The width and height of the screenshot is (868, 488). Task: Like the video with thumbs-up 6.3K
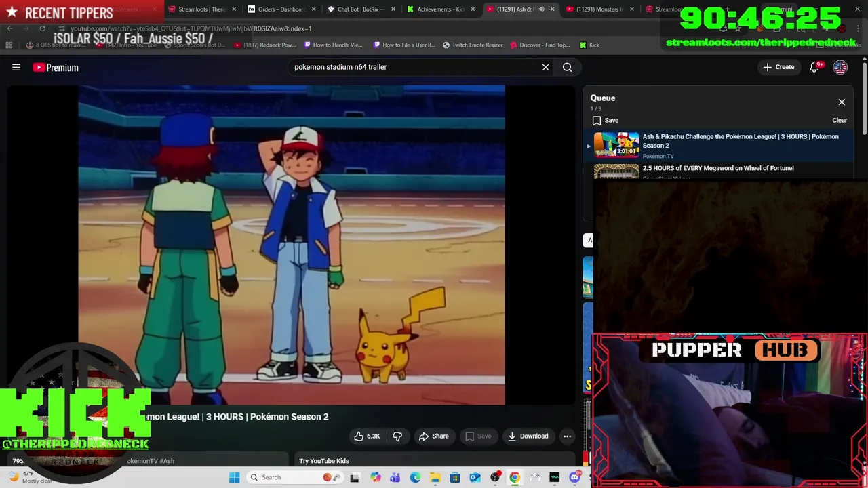[x=367, y=436]
